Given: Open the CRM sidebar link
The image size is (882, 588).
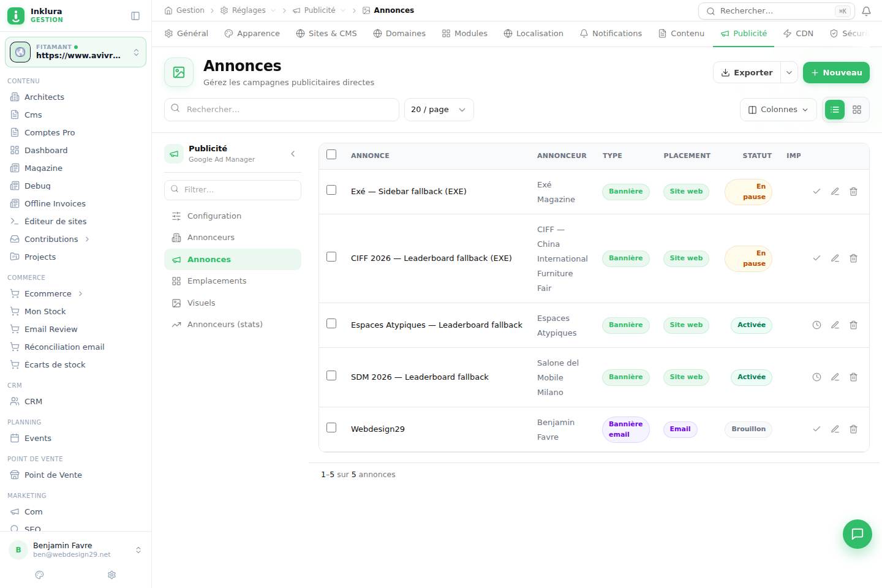Looking at the screenshot, I should point(33,402).
